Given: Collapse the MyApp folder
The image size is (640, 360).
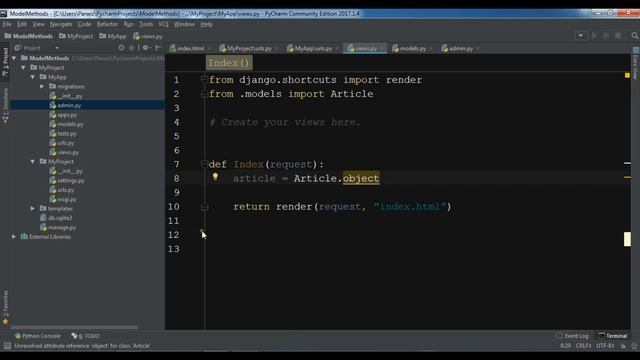Looking at the screenshot, I should tap(33, 77).
